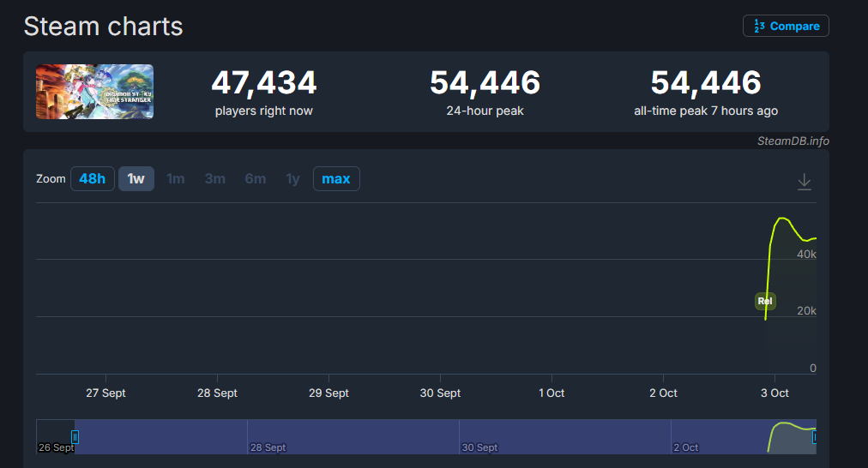Open the chart download menu icon

click(804, 181)
